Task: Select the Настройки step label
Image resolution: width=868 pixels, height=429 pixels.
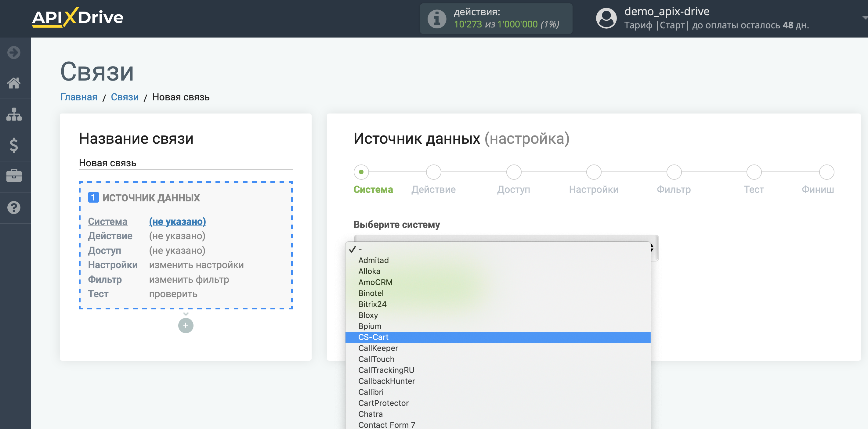Action: (x=594, y=189)
